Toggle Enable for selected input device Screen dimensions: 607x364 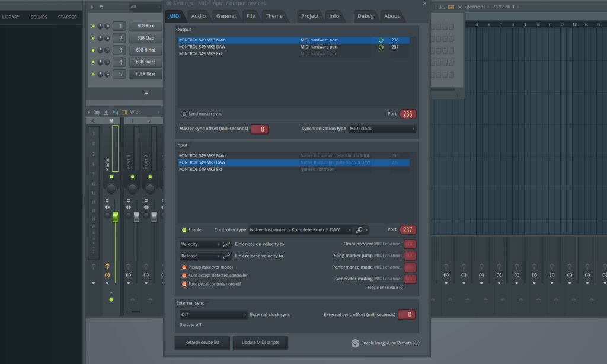pos(184,230)
